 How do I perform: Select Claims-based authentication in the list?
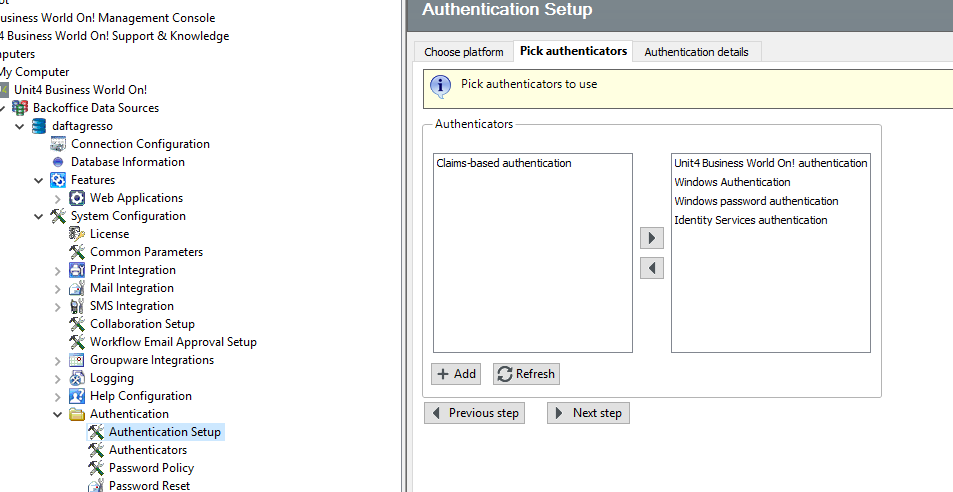pos(504,163)
